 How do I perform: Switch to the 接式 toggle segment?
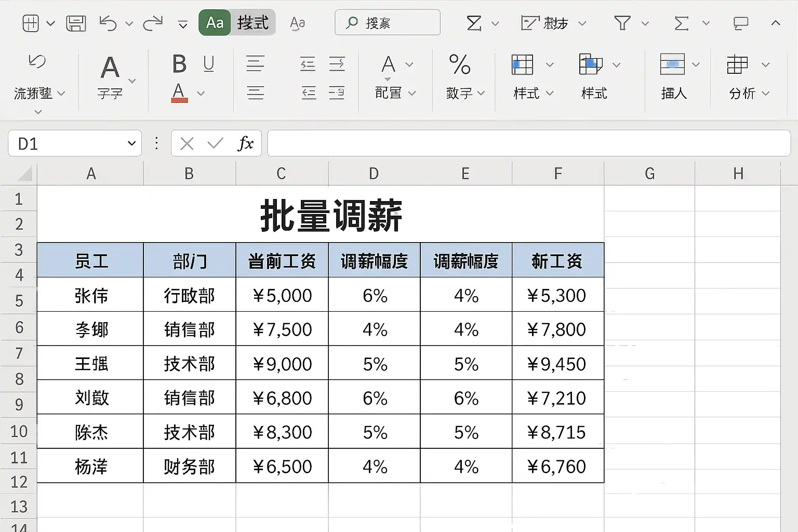point(253,23)
